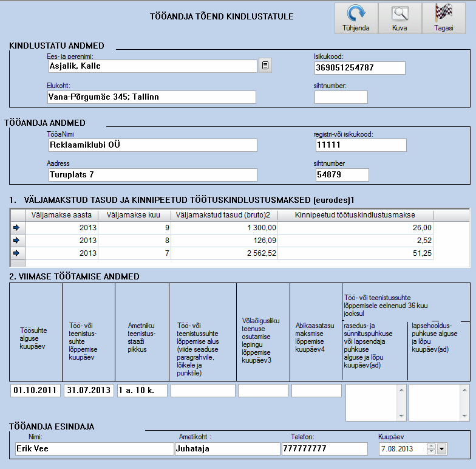This screenshot has width=476, height=469.
Task: Click the Väljamakse aasta column header
Action: click(x=61, y=215)
